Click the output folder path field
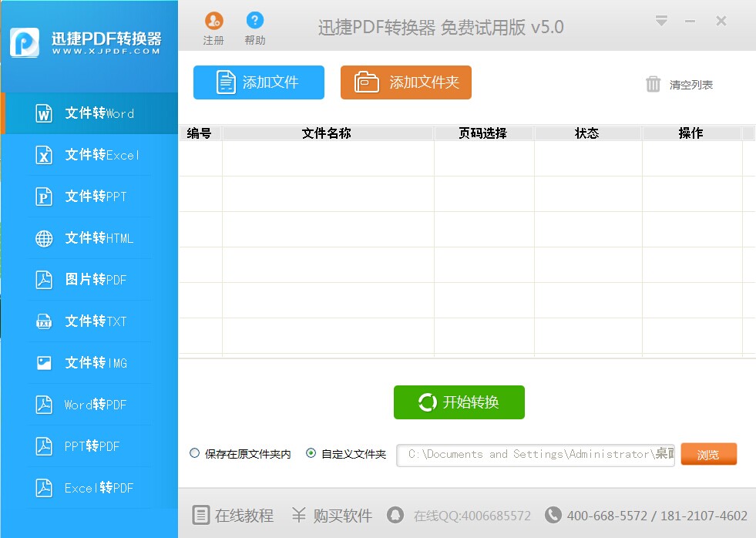Viewport: 756px width, 538px height. [535, 455]
